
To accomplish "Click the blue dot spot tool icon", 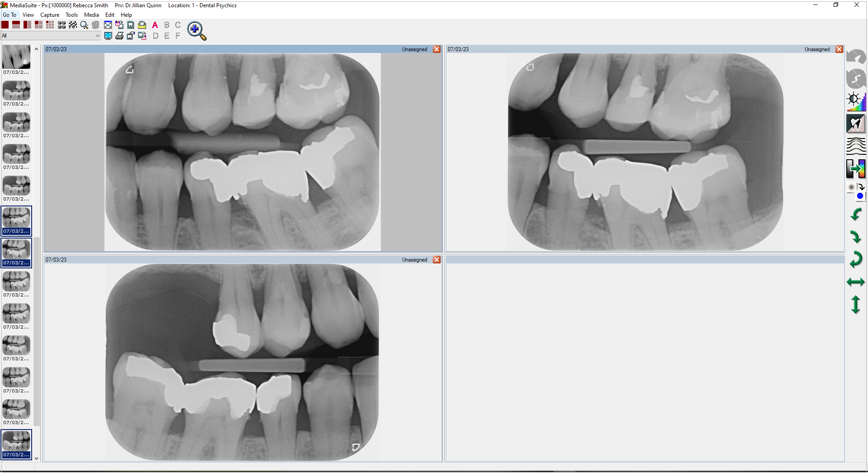I will coord(856,191).
